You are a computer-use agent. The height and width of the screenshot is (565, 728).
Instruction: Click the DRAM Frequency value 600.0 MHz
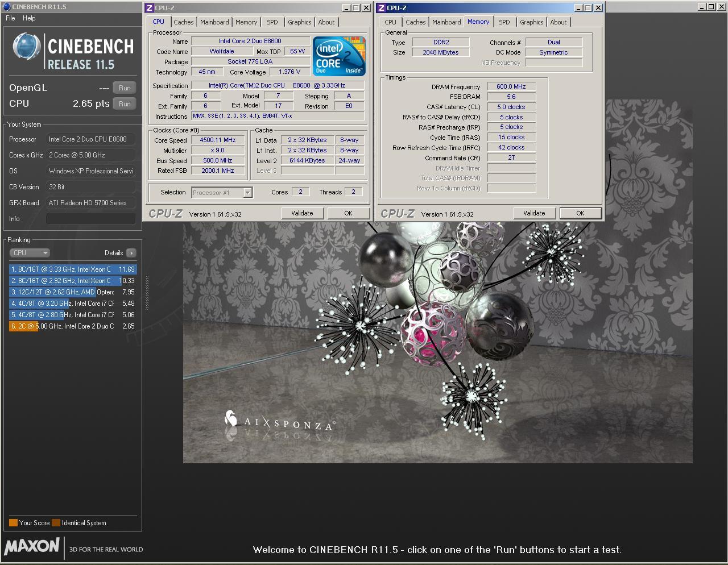511,87
